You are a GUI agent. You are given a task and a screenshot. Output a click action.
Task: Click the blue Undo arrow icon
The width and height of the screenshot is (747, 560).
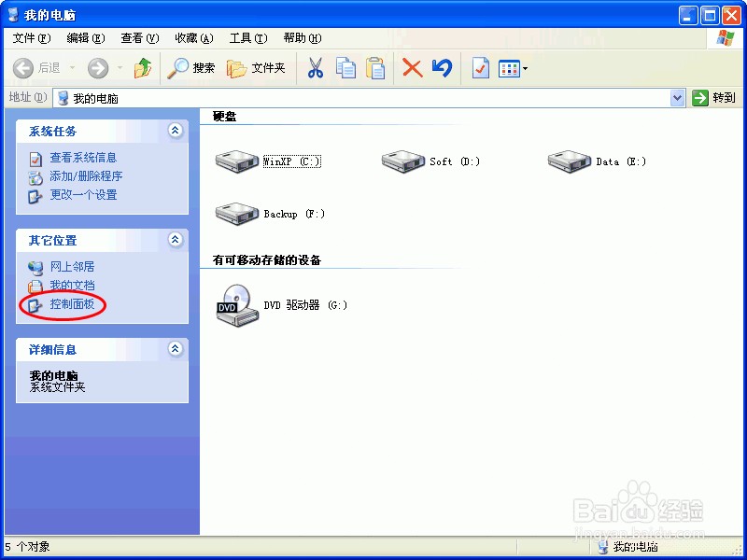(442, 68)
